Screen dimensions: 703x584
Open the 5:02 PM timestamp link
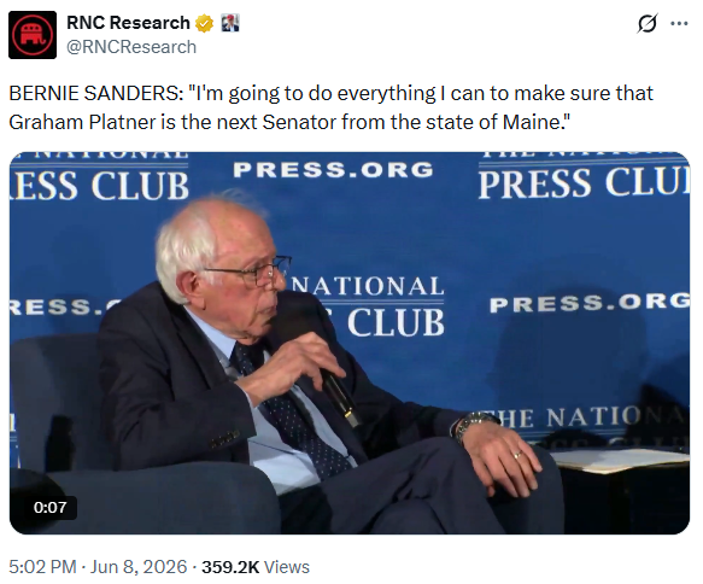[43, 567]
